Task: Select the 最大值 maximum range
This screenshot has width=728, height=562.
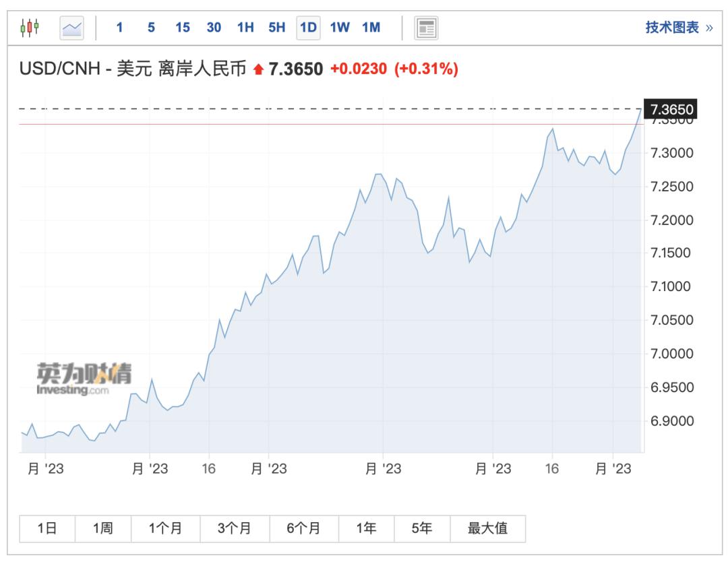Action: coord(487,529)
